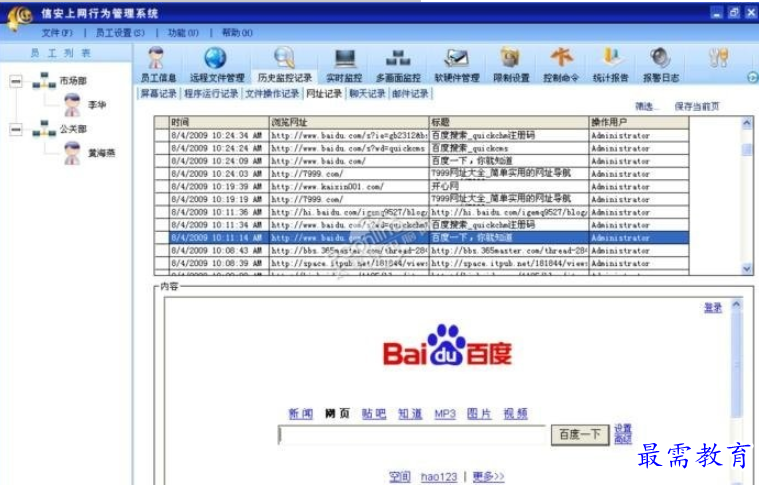Click the 标题 column header
Viewport: 759px width, 487px height.
click(x=509, y=122)
